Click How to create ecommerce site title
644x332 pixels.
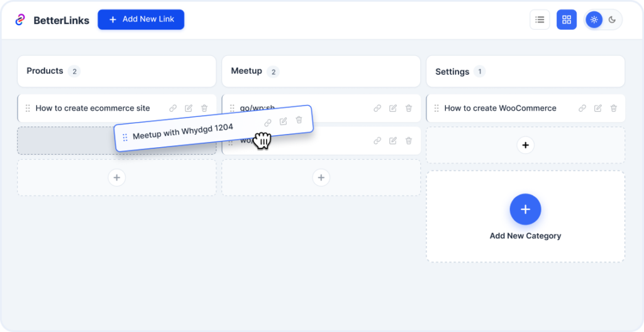pyautogui.click(x=93, y=109)
